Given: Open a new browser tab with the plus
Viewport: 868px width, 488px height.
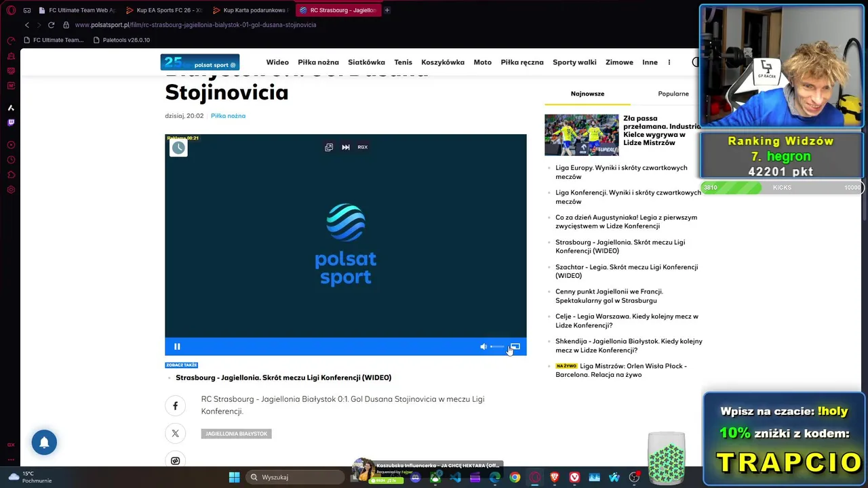Looking at the screenshot, I should point(387,10).
